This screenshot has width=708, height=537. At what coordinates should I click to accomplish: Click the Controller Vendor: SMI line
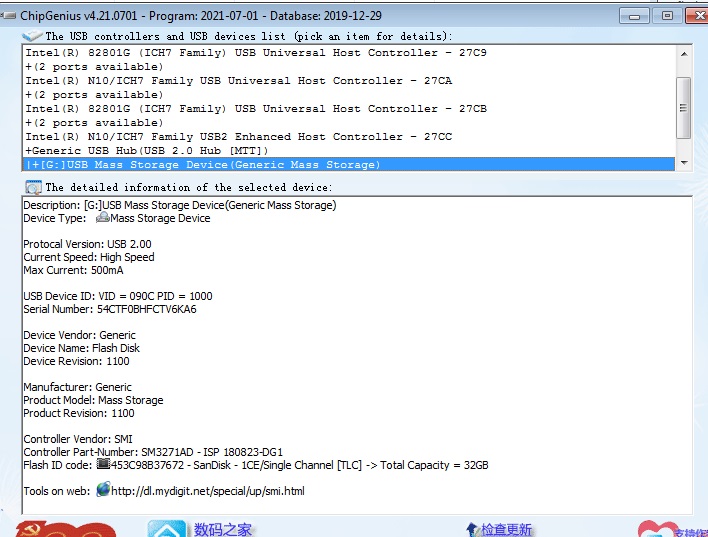(78, 439)
